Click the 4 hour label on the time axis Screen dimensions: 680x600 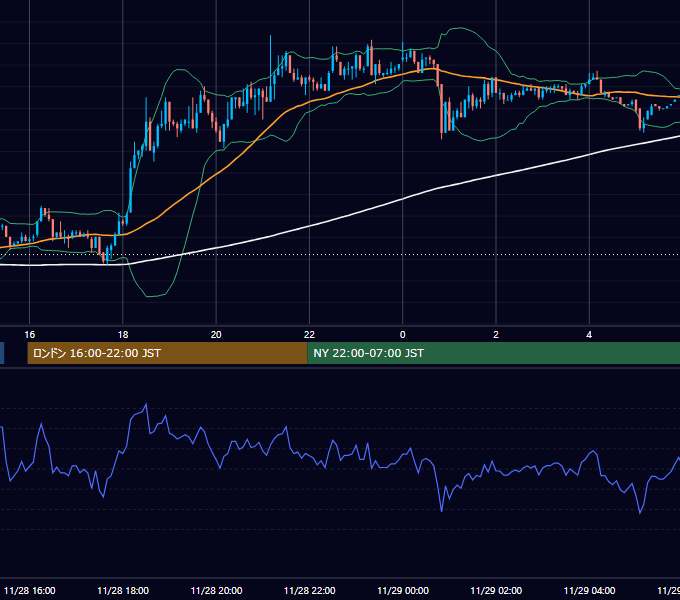tap(589, 335)
